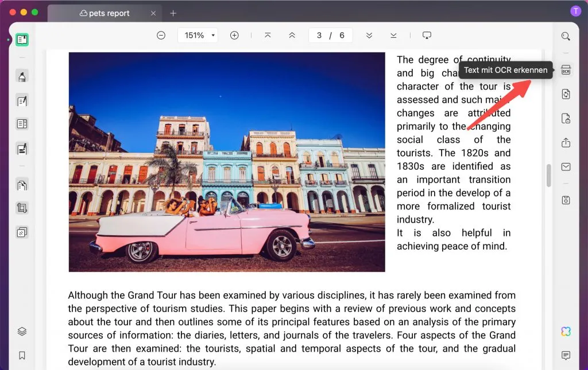
Task: Open the Search panel
Action: (566, 36)
